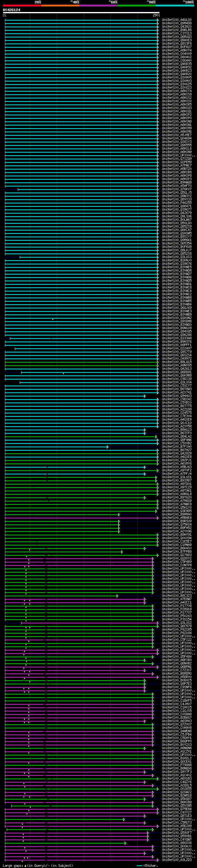Viewport: 197px width, 868px height.
Task: Select hit UniRef100_Q4KR35
Action: (176, 64)
